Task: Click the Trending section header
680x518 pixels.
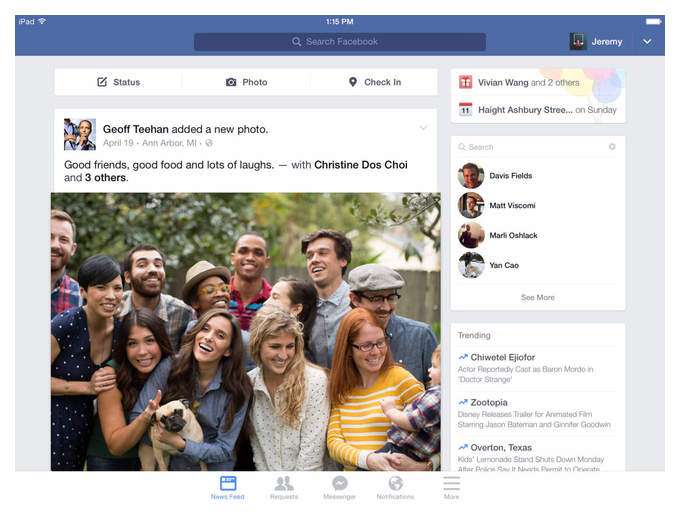Action: [474, 335]
